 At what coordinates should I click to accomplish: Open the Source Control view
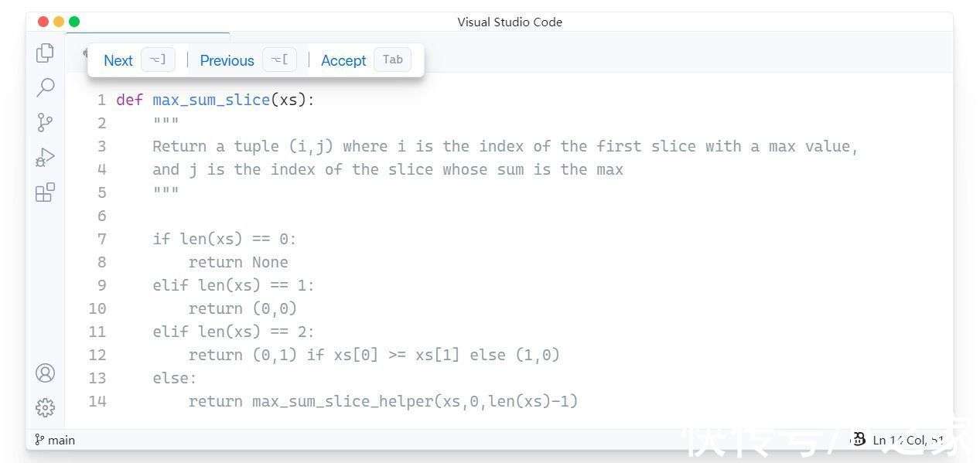pos(44,122)
